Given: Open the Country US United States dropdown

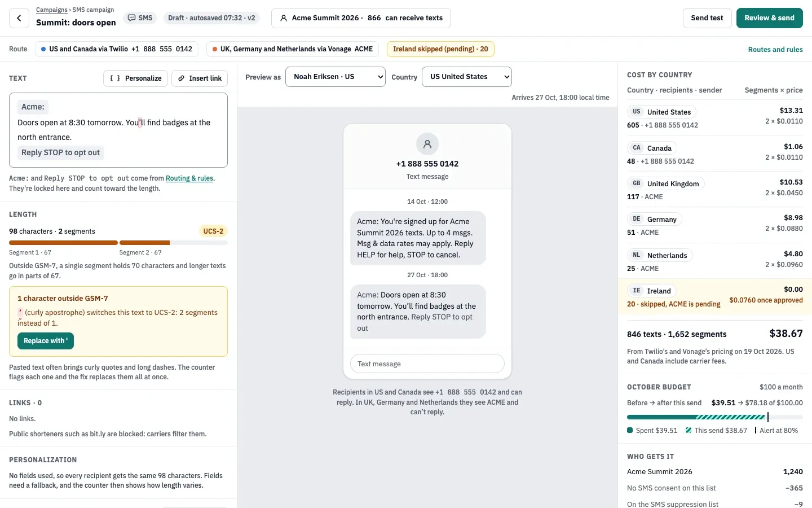Looking at the screenshot, I should [x=467, y=77].
